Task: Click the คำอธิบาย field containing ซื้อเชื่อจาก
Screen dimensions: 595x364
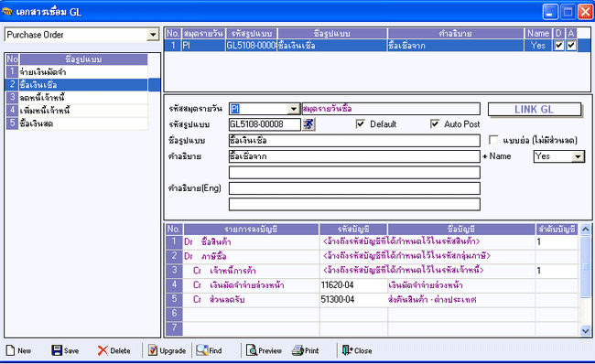Action: (x=354, y=156)
